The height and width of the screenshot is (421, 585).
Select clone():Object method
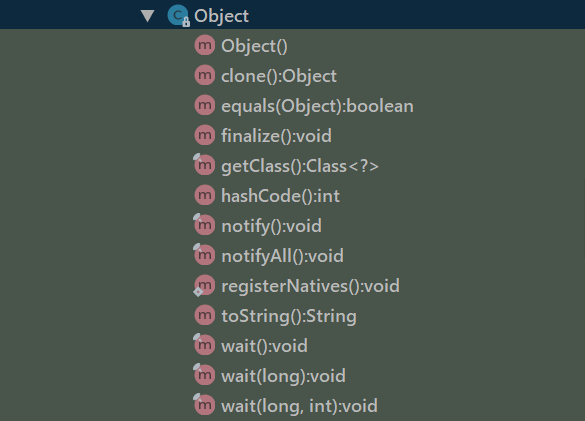coord(279,76)
